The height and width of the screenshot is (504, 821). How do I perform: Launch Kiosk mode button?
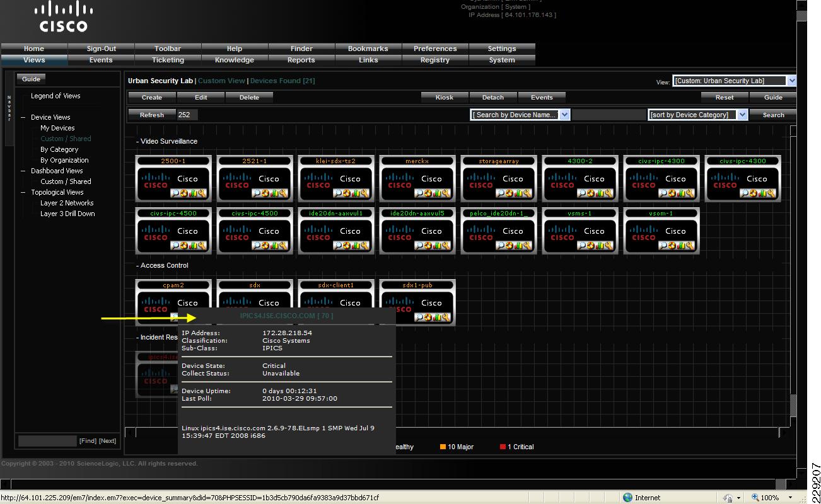(445, 97)
